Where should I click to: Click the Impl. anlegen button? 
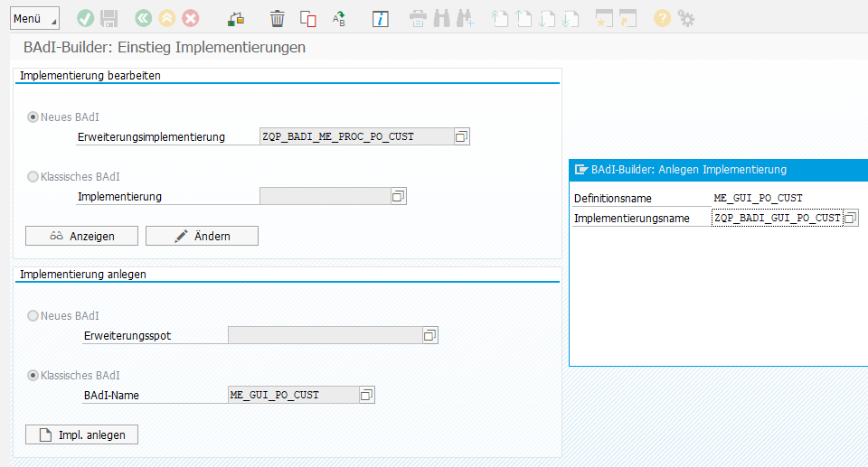[x=81, y=434]
